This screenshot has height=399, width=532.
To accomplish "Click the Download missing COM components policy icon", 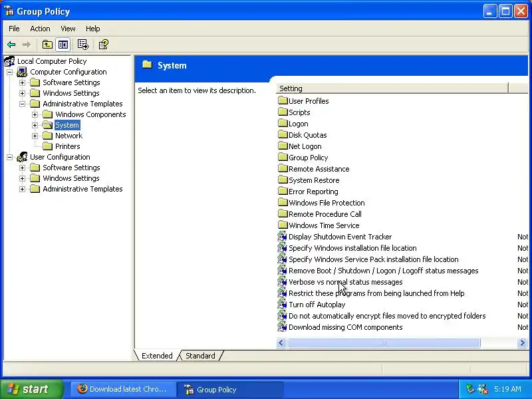I will click(x=282, y=327).
